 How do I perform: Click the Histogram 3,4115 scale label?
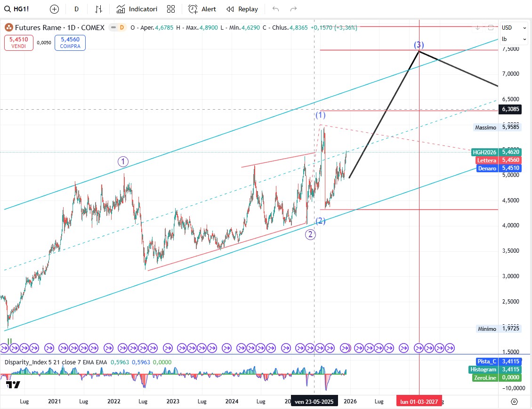coord(495,369)
